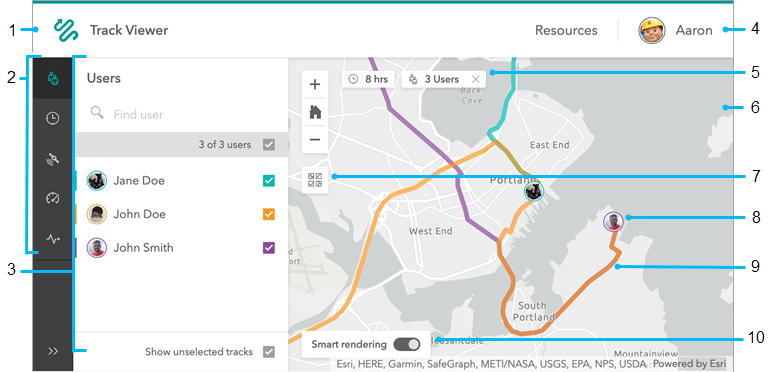
Task: Click the Find user search field
Action: (x=181, y=115)
